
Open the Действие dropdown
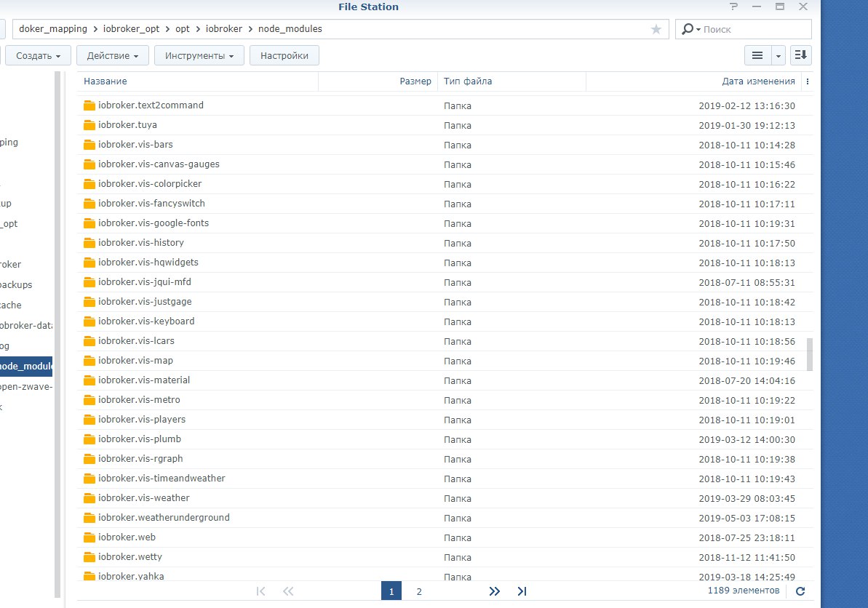[x=112, y=55]
